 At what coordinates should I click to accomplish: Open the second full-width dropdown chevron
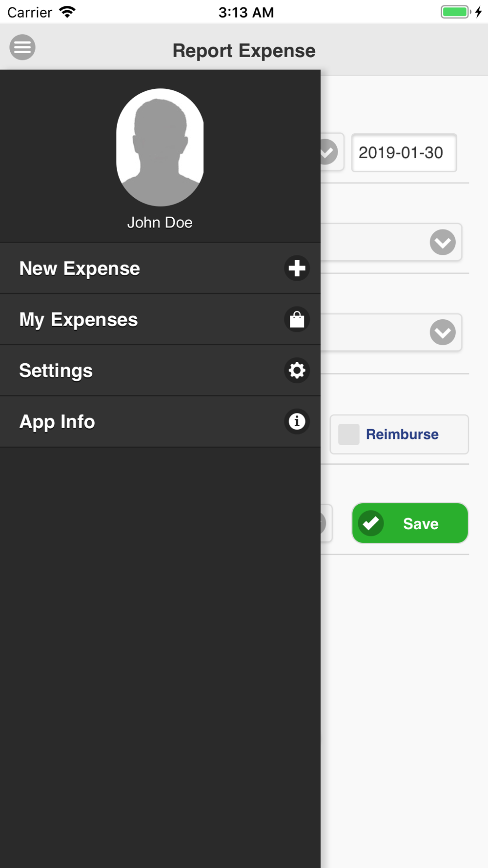[x=443, y=332]
